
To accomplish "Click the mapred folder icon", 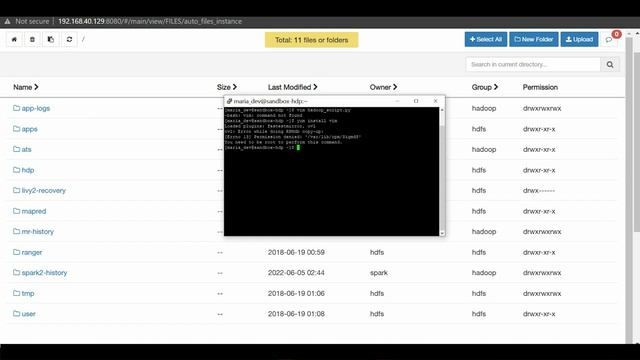I will 16,211.
